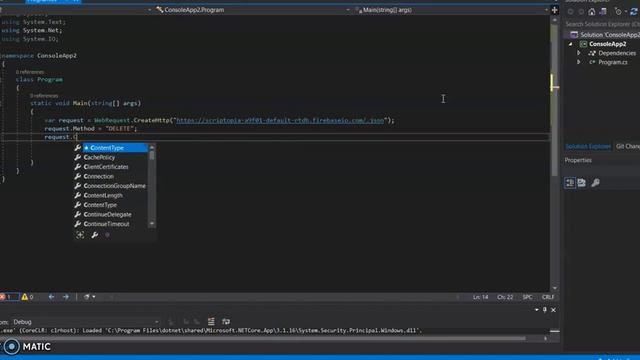Screen dimensions: 640x360
Task: Click Property Pages wrench icon
Action: 596,183
